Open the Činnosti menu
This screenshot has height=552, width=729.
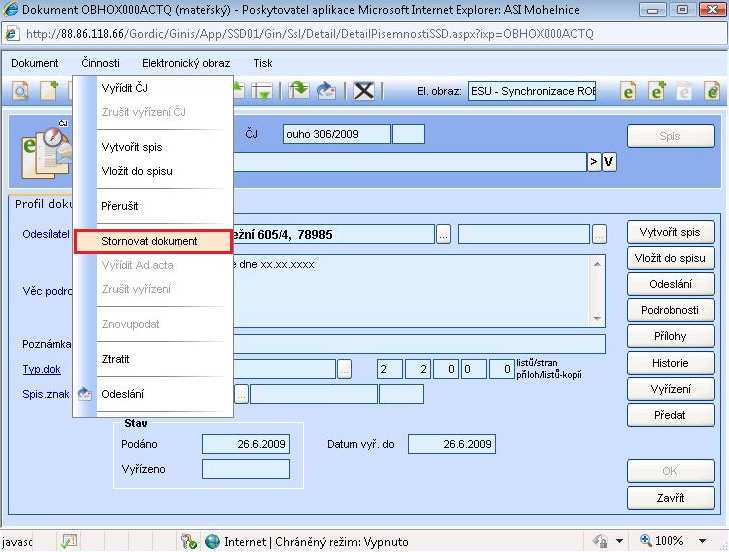pyautogui.click(x=100, y=63)
